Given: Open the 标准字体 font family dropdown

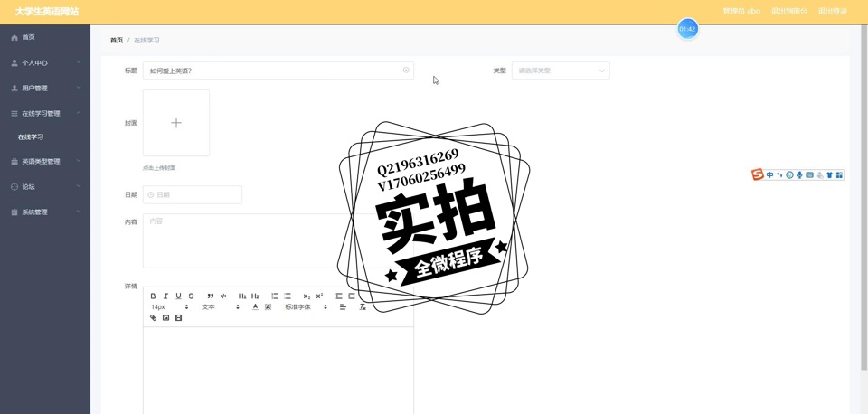Looking at the screenshot, I should coord(306,307).
